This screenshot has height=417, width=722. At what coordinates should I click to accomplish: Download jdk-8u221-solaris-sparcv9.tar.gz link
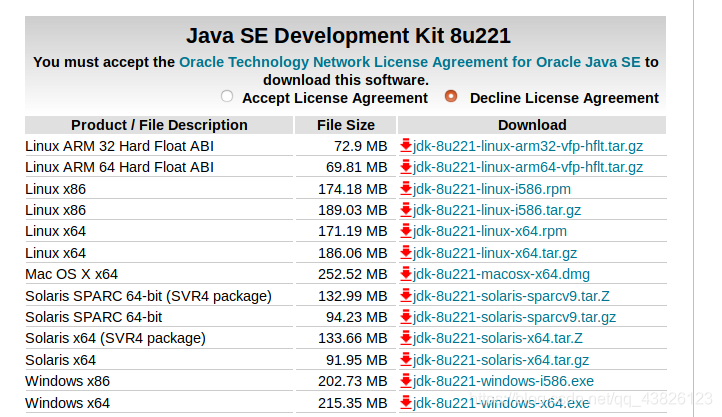click(x=514, y=317)
